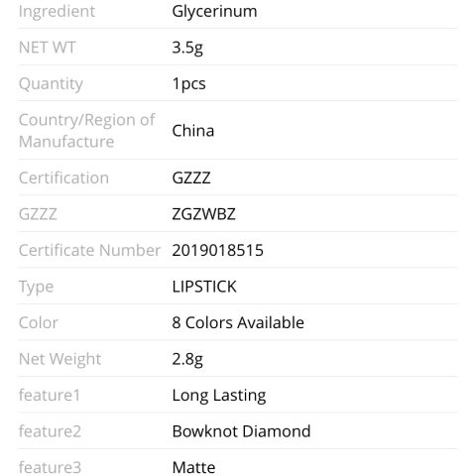Viewport: 476px width, 476px height.
Task: Click 8 Colors Available text
Action: point(238,322)
